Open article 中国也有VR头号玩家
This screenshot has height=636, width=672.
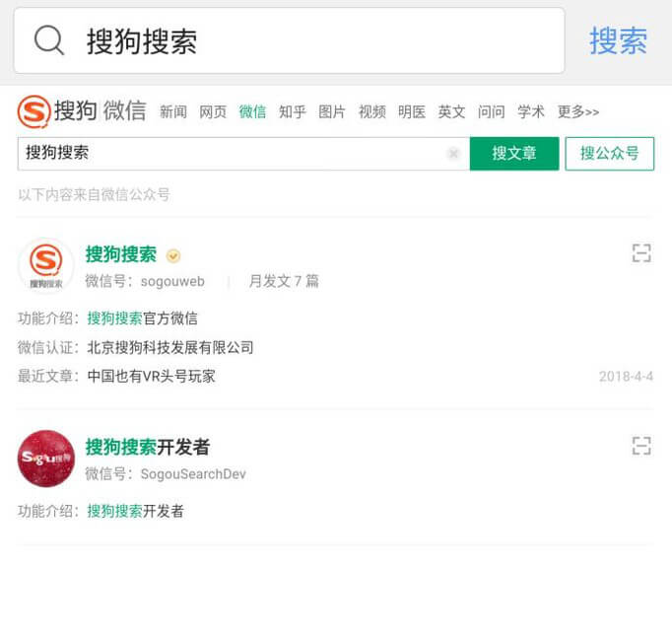point(152,376)
